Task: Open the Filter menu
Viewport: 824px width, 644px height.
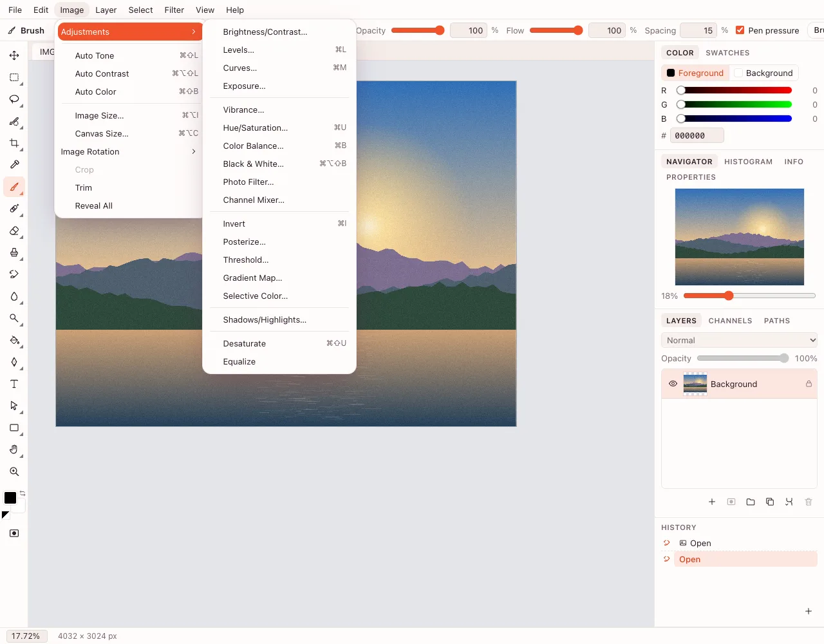Action: (x=174, y=10)
